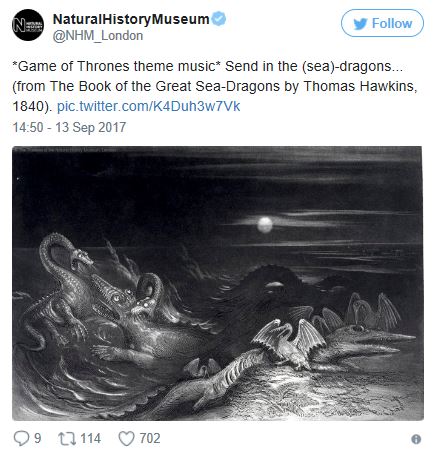Open the 14:50 - 13 Sep 2017 timestamp
The width and height of the screenshot is (434, 453).
(x=69, y=127)
